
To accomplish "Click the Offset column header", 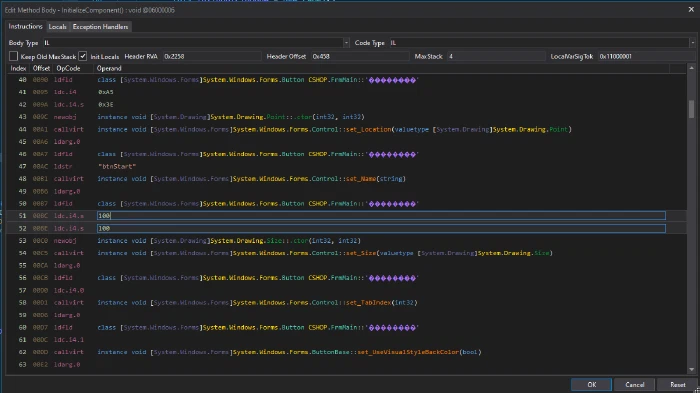I will [x=41, y=68].
